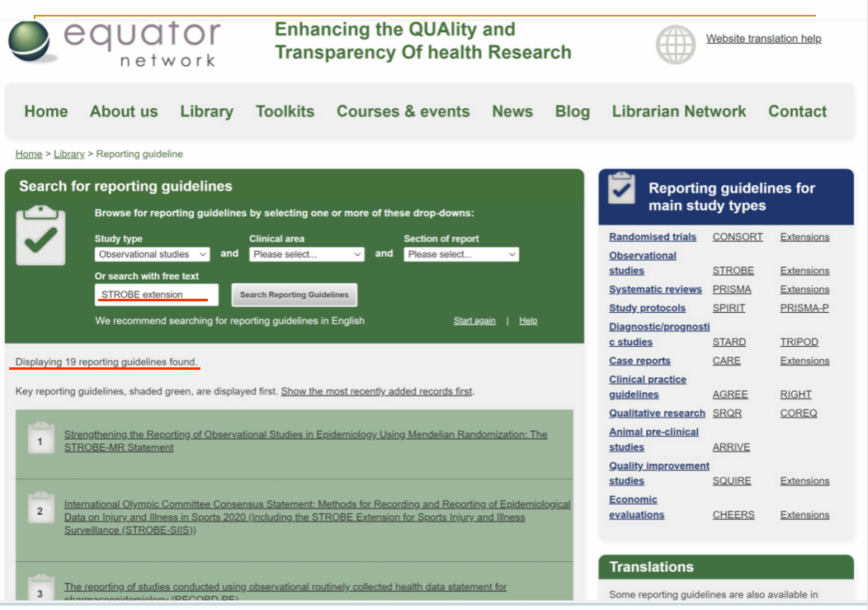The width and height of the screenshot is (868, 610).
Task: Click the website translation globe icon
Action: [676, 44]
